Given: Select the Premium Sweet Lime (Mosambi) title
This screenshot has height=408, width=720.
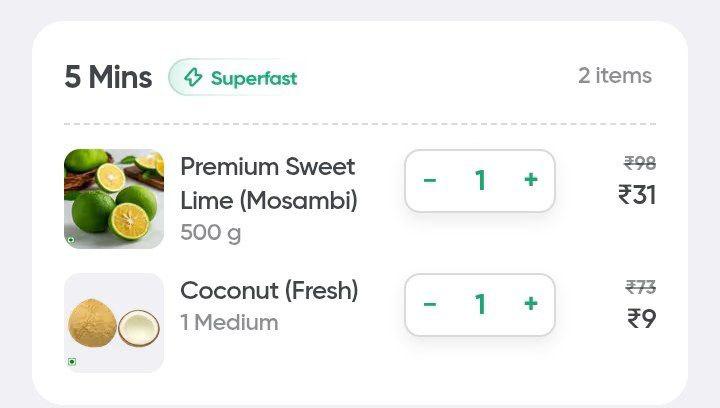Looking at the screenshot, I should click(x=268, y=183).
